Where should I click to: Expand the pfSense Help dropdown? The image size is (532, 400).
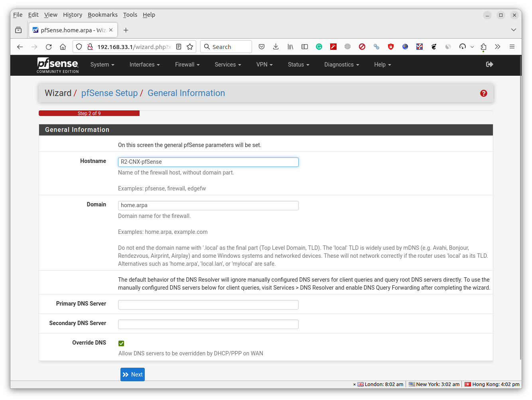click(x=383, y=65)
